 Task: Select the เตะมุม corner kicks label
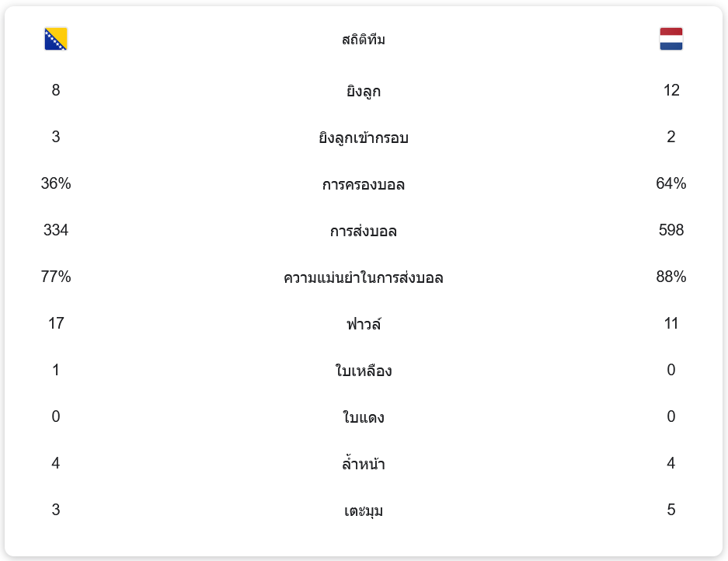click(x=364, y=510)
